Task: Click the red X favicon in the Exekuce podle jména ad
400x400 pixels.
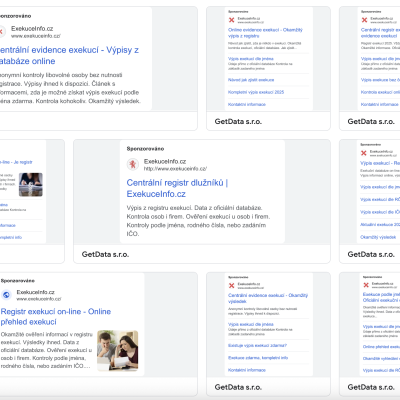Action: [366, 285]
